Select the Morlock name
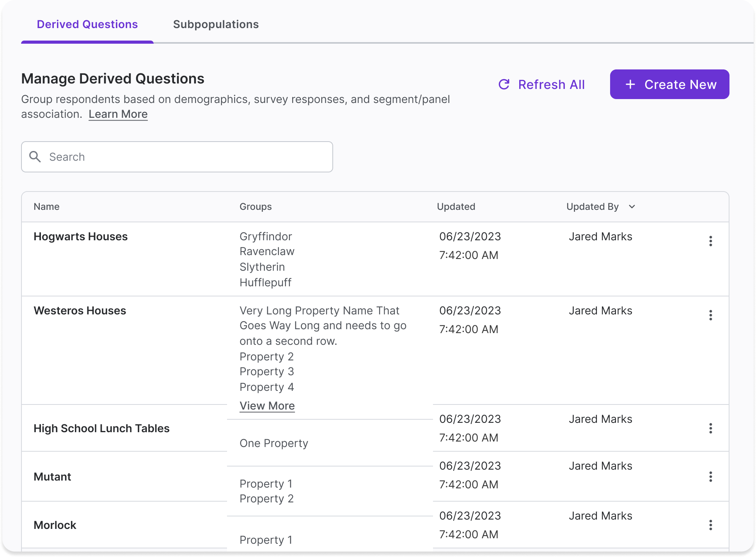 click(x=55, y=525)
